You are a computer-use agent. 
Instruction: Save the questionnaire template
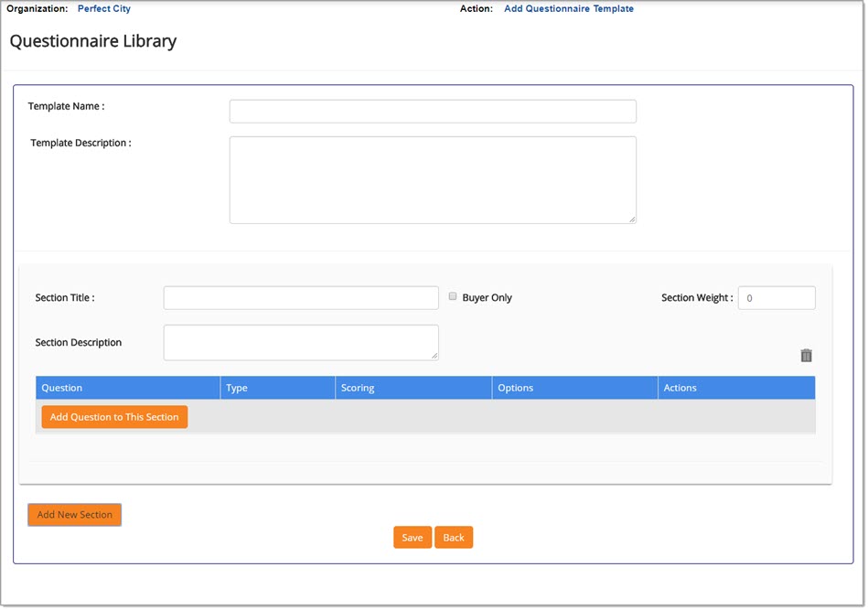412,537
